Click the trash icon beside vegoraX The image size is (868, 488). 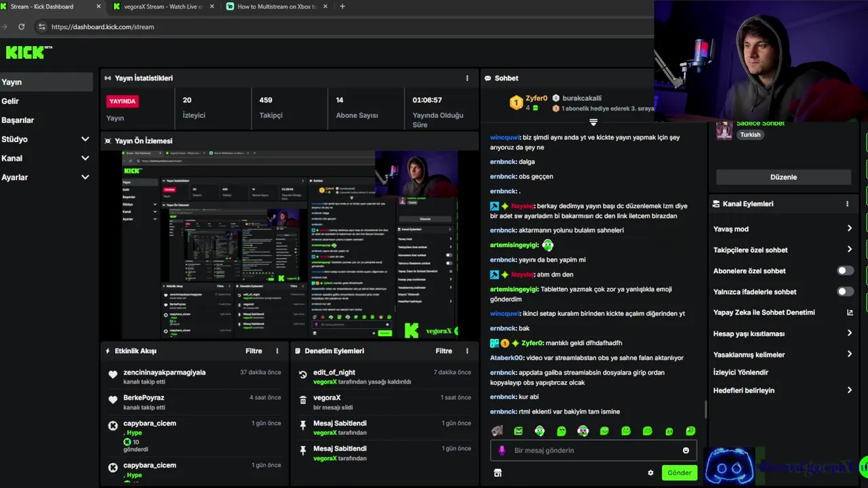303,400
